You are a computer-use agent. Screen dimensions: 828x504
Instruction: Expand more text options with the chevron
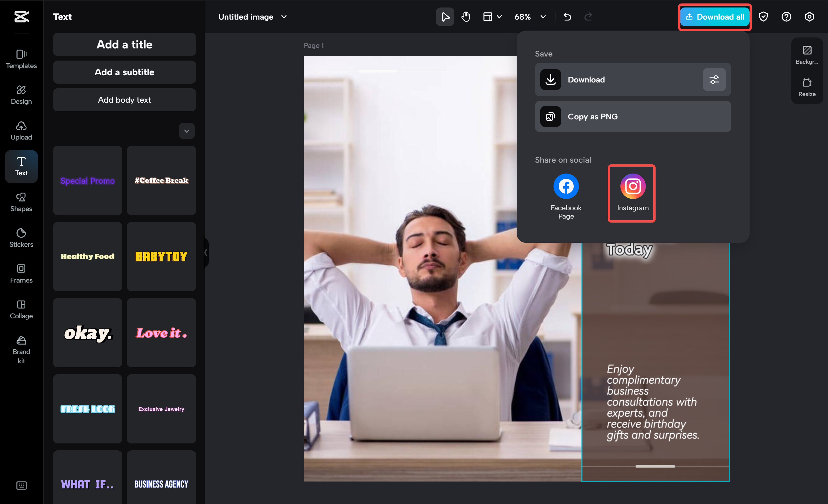pos(187,131)
